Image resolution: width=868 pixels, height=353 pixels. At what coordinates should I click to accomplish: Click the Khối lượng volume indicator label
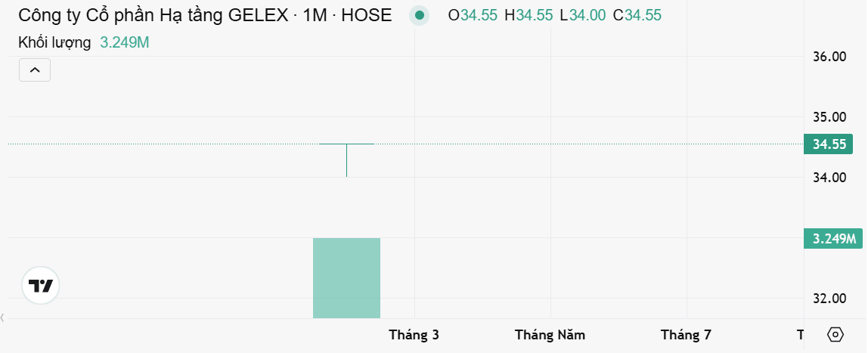click(x=54, y=42)
